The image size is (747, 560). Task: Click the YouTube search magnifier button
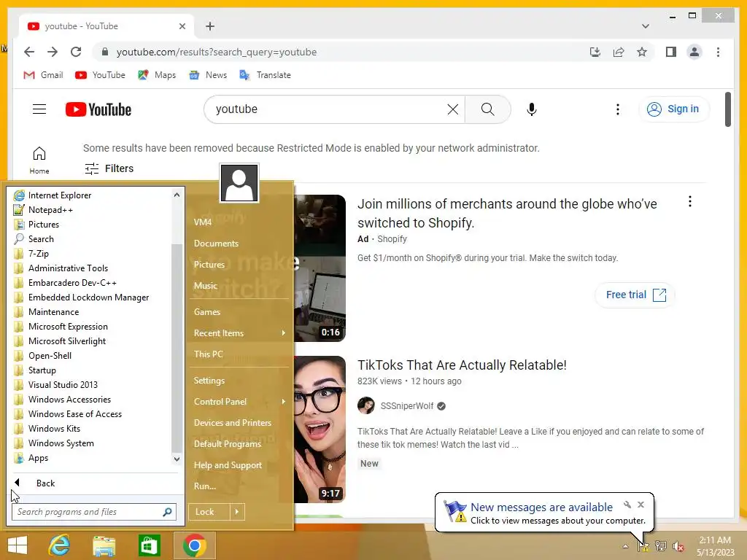(x=487, y=109)
